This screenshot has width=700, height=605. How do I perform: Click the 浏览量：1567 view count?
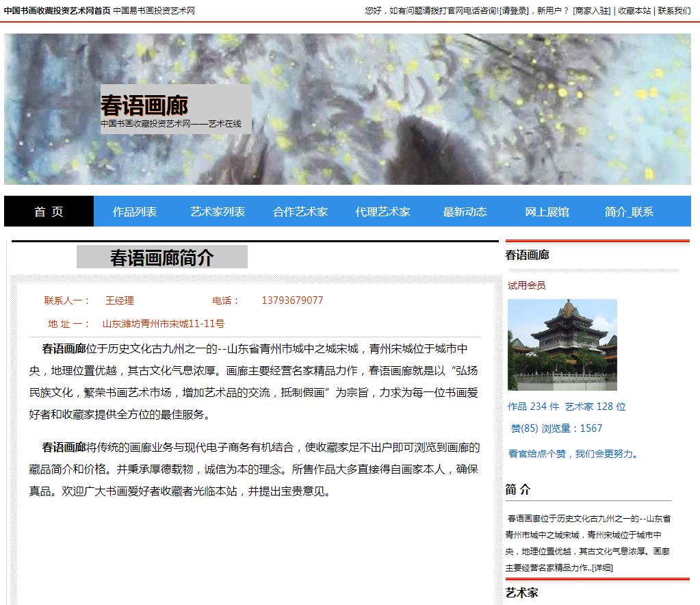coord(572,428)
